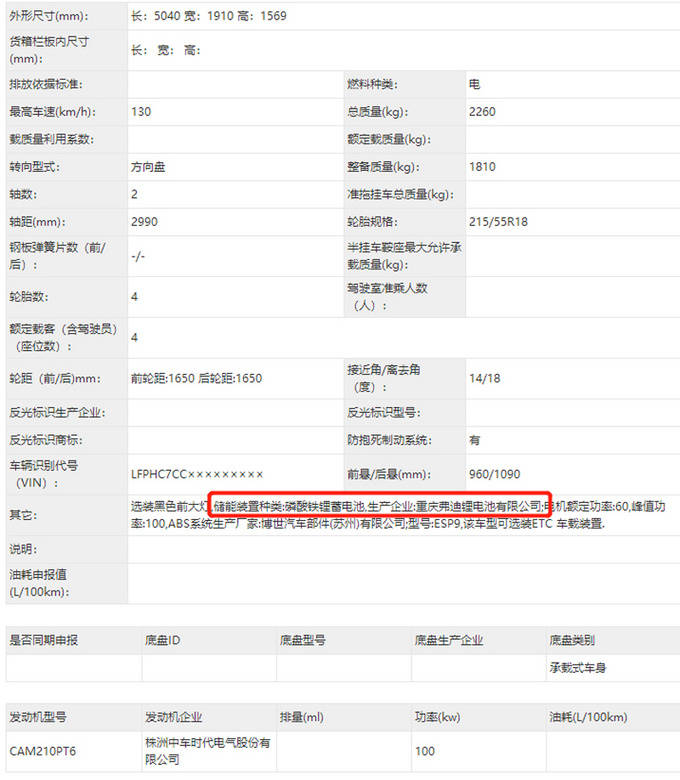Click the 最高车速(km/h) label
680x780 pixels.
[52, 112]
